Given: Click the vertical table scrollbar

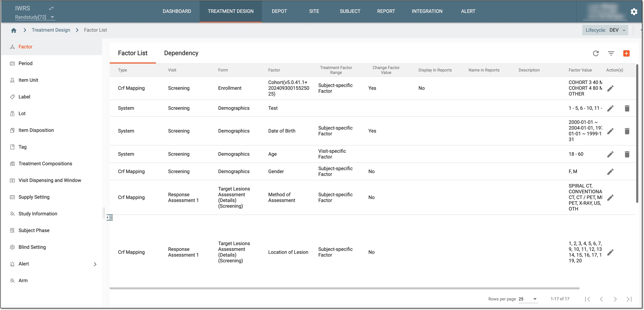Looking at the screenshot, I should point(637,133).
